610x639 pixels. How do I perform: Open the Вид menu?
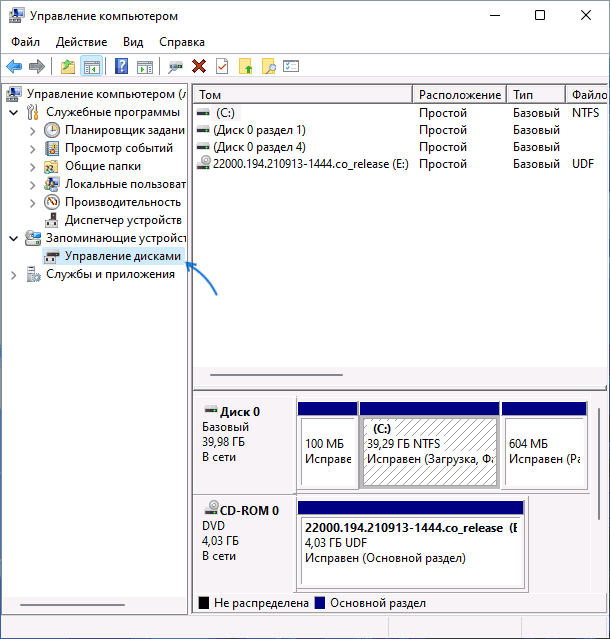coord(133,42)
